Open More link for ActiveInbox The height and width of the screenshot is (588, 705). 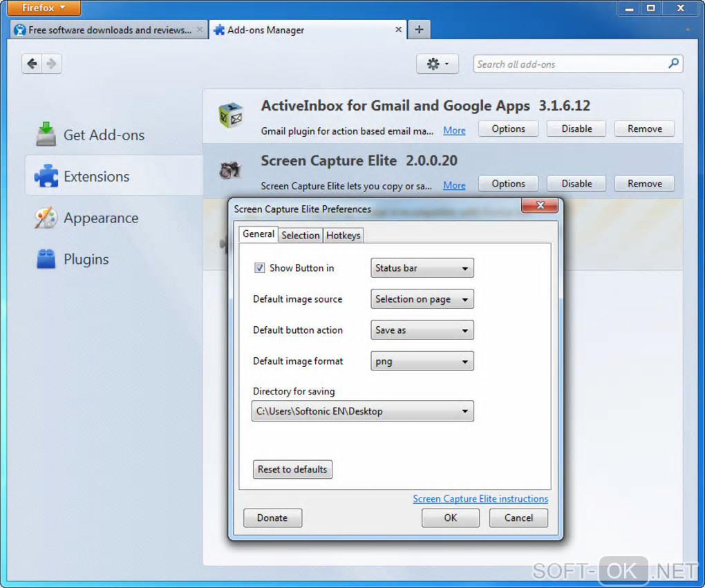(454, 131)
